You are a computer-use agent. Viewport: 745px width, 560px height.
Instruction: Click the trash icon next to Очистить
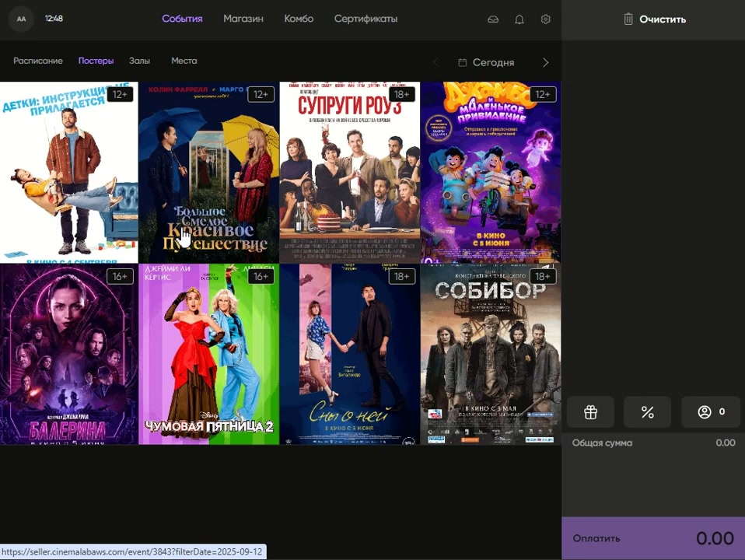(628, 19)
